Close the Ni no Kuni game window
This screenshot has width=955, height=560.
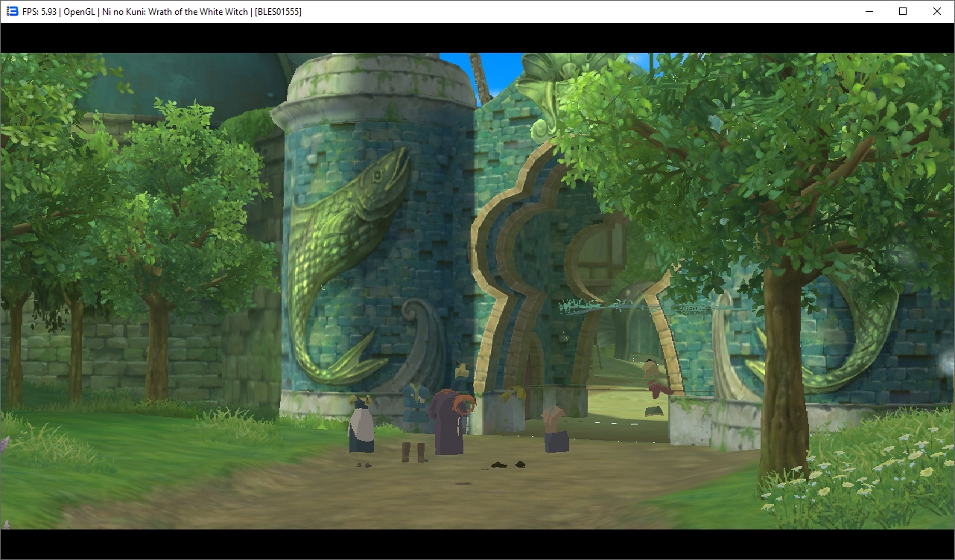pos(937,11)
